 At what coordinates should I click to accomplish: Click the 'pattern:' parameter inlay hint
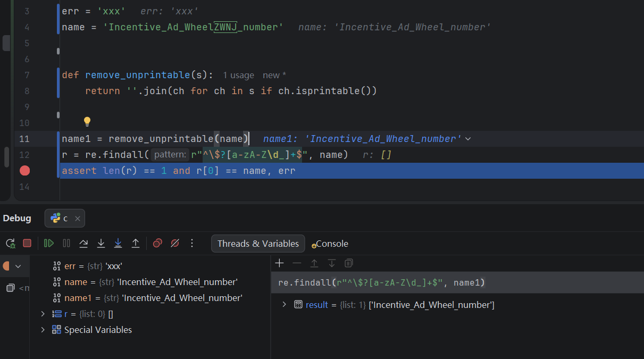[170, 155]
